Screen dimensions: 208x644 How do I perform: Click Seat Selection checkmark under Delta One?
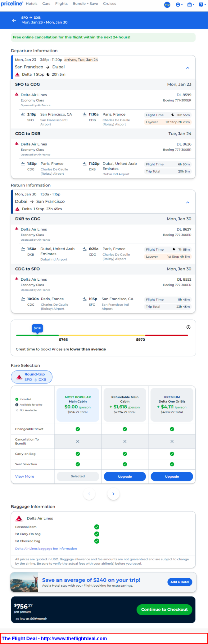point(172,464)
